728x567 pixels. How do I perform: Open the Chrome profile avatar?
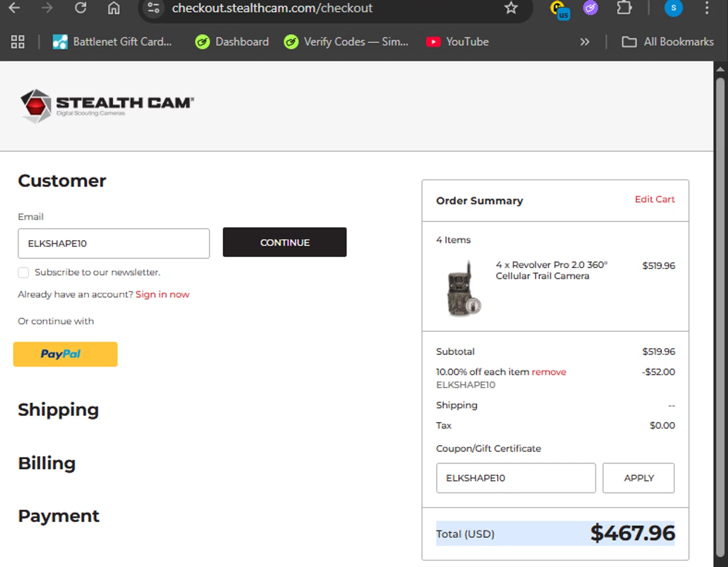(673, 8)
